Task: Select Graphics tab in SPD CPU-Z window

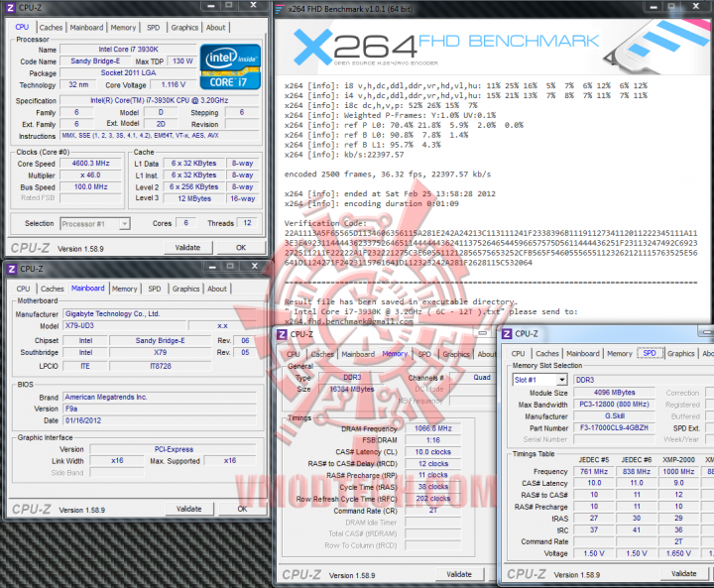Action: 680,353
